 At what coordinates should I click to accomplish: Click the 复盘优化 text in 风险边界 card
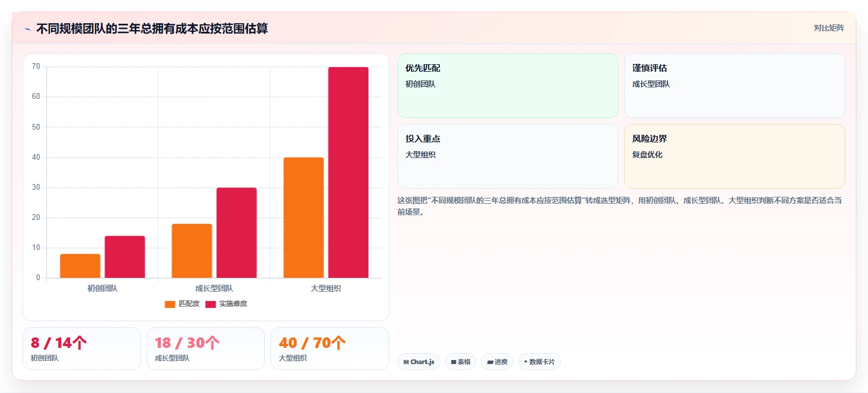[647, 155]
